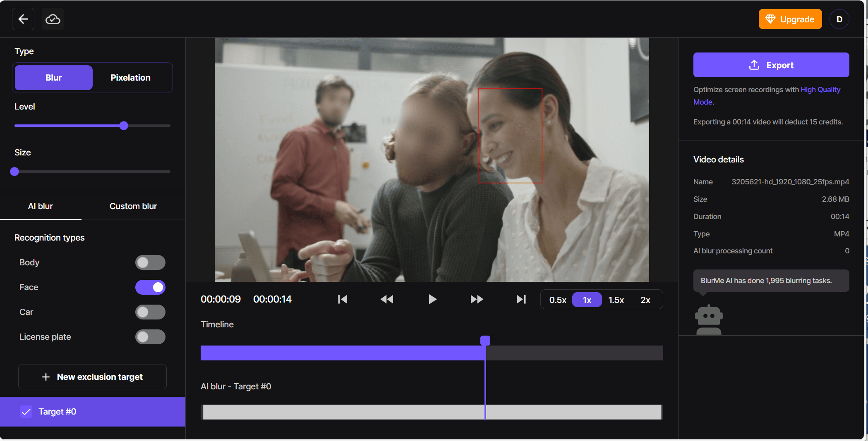Skip to the end of the video
The height and width of the screenshot is (441, 868).
point(521,299)
